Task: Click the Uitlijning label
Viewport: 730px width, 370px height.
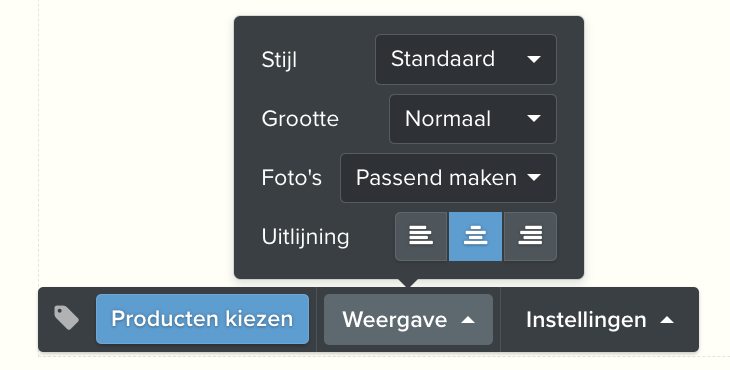Action: pyautogui.click(x=305, y=237)
